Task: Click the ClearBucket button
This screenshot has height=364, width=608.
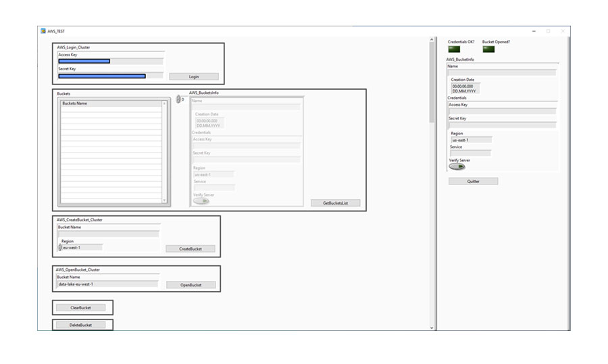Action: (x=80, y=308)
